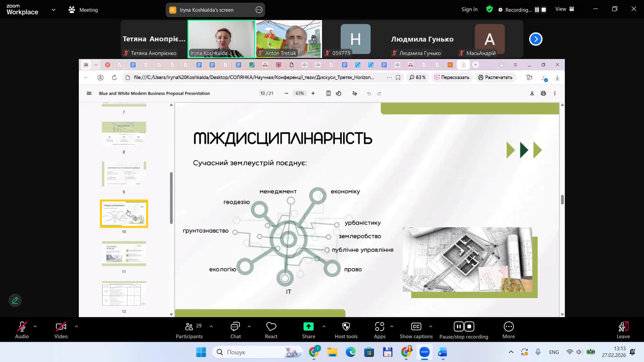Image resolution: width=644 pixels, height=362 pixels.
Task: Open the Meeting tab
Action: pyautogui.click(x=83, y=10)
